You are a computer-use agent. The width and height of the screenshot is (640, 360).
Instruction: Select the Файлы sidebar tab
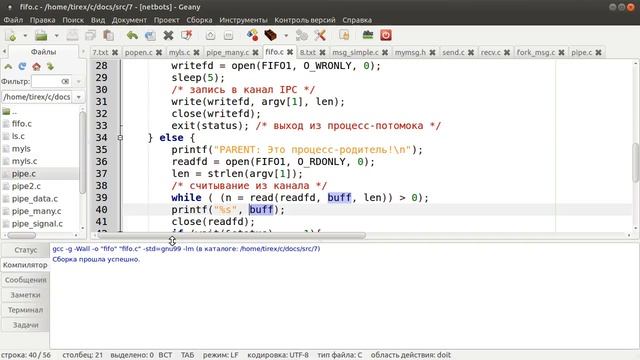click(x=43, y=52)
